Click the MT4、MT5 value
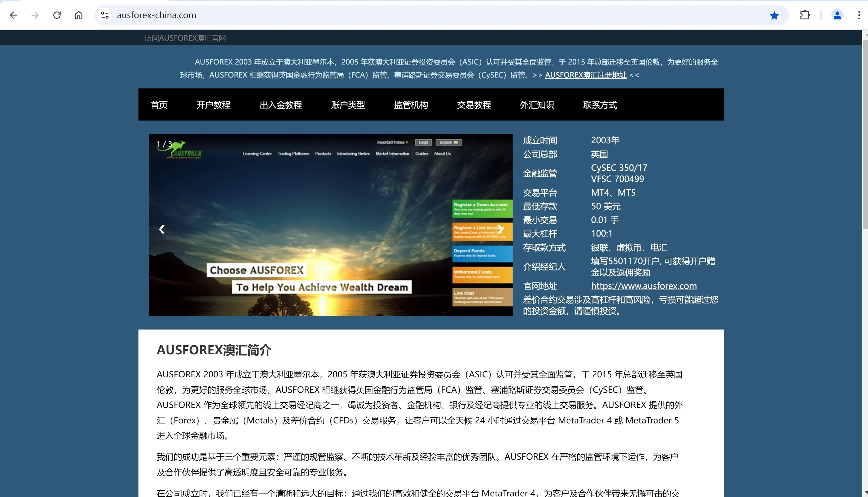This screenshot has width=868, height=497. coord(613,193)
